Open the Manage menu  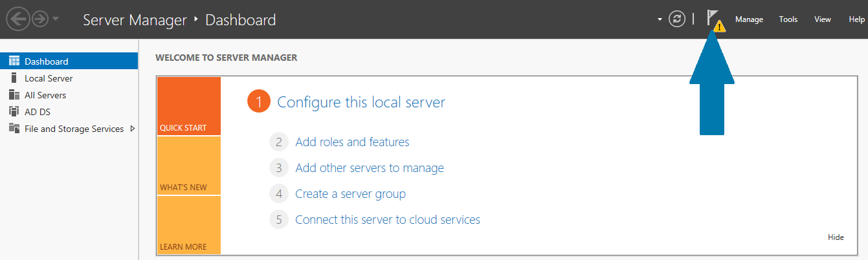tap(749, 19)
